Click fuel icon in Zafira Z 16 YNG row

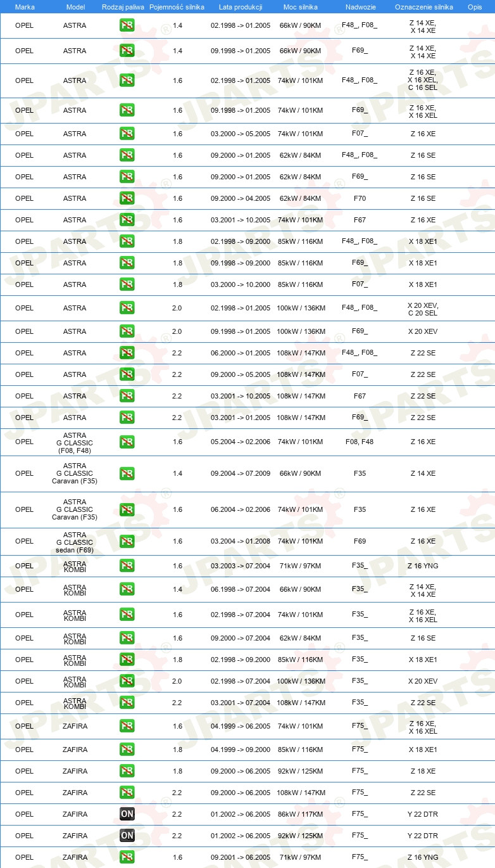click(x=127, y=857)
